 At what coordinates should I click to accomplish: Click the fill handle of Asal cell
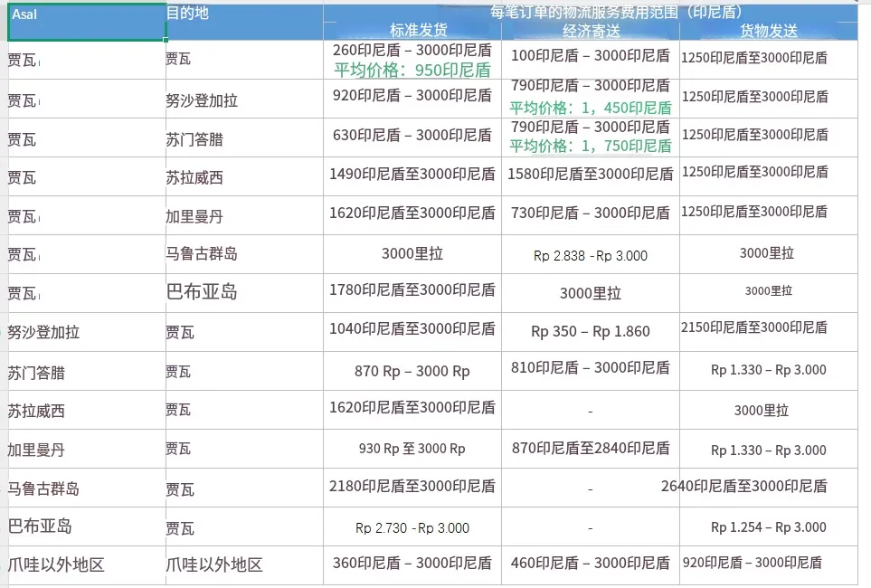166,40
